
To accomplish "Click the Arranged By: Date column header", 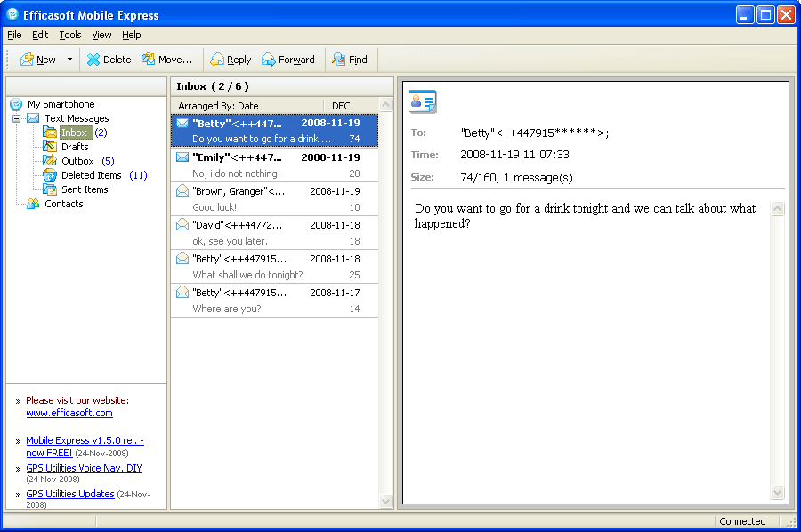I will [246, 106].
